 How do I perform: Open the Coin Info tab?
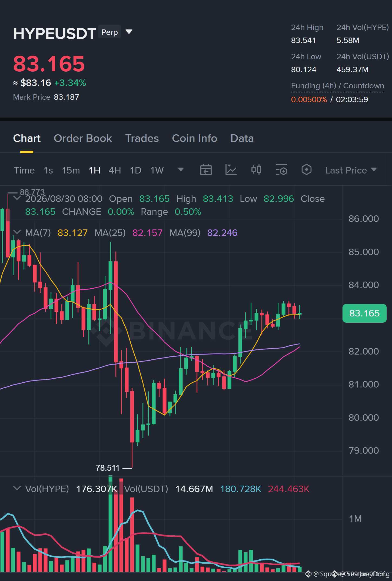pos(195,138)
